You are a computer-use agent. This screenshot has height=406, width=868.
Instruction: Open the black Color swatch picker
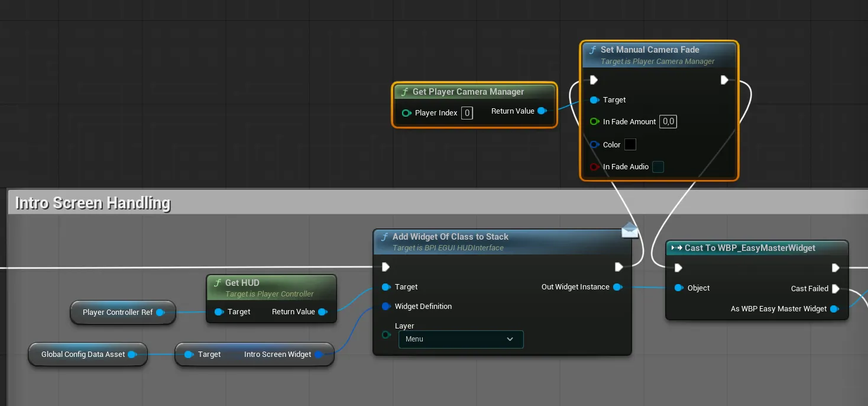point(630,144)
